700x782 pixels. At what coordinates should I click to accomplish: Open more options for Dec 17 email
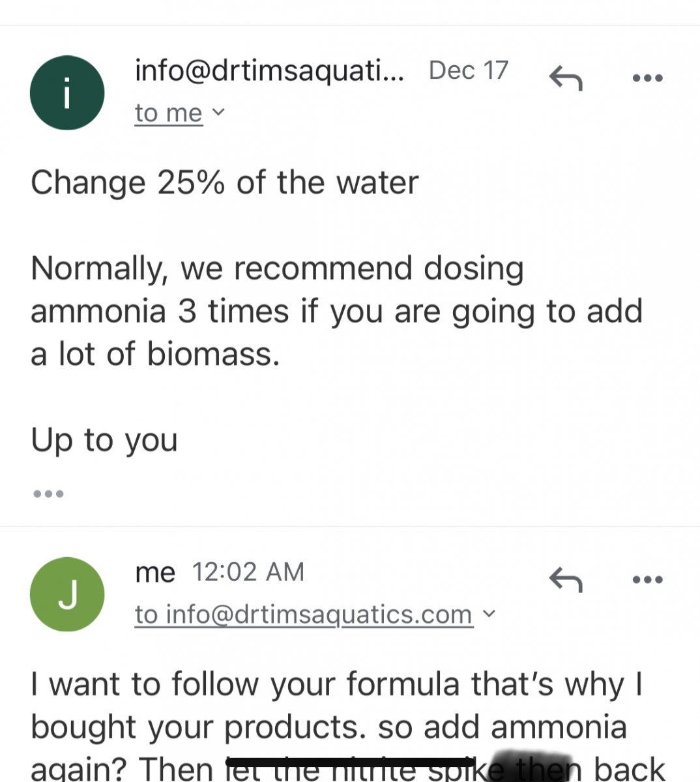pyautogui.click(x=647, y=78)
